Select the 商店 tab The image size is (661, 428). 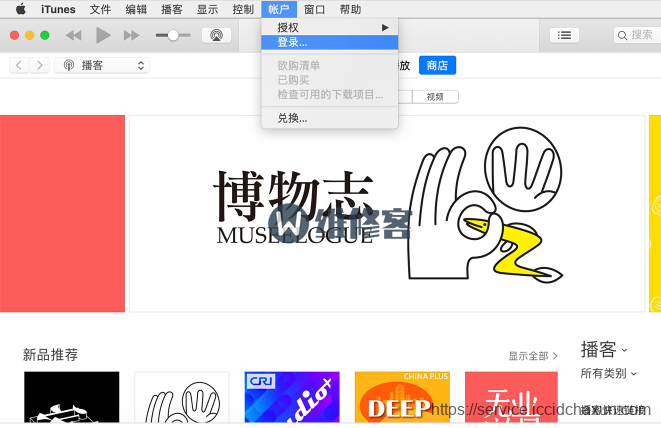click(x=437, y=65)
